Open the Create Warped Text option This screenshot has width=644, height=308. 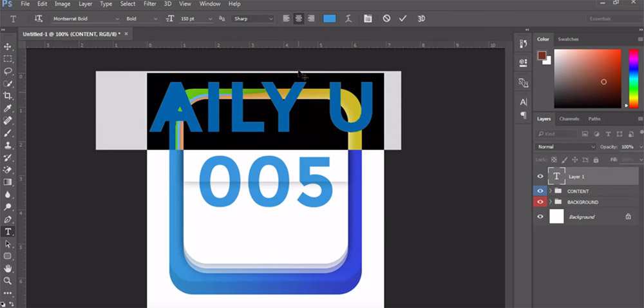pyautogui.click(x=348, y=19)
